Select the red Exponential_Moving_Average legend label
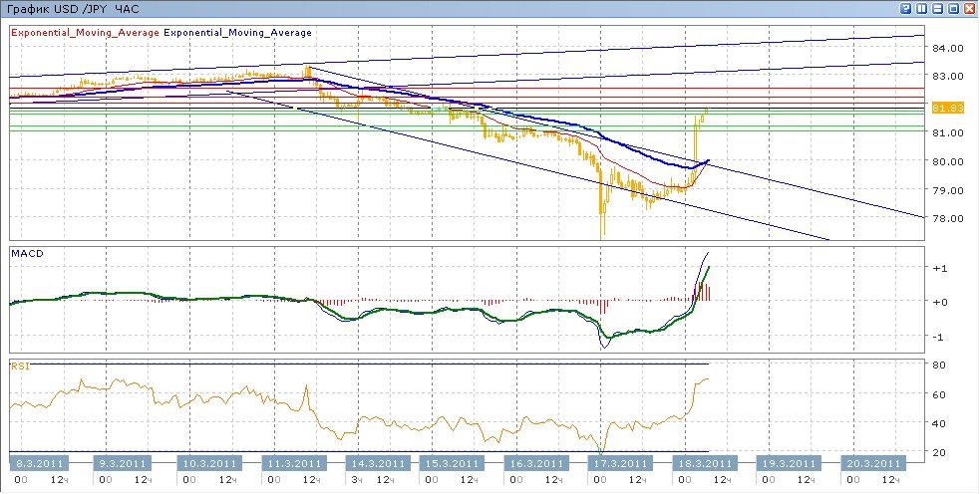 tap(85, 33)
